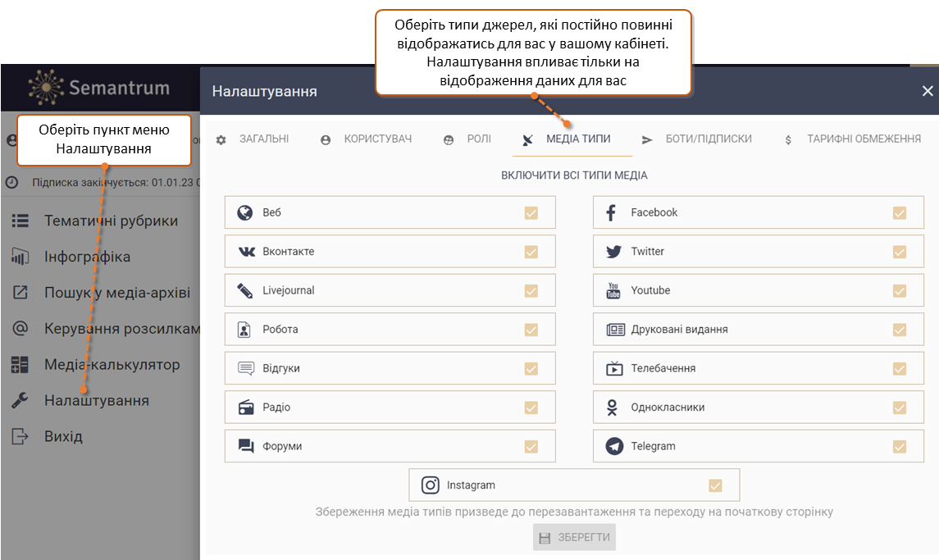Click the Медіа-калькулятор calculator icon

pyautogui.click(x=20, y=365)
